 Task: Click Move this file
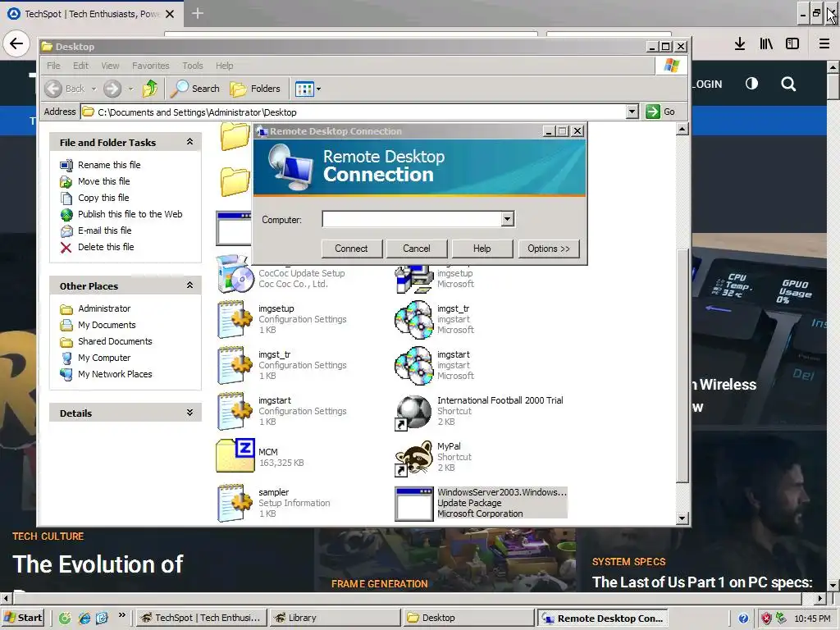coord(104,181)
